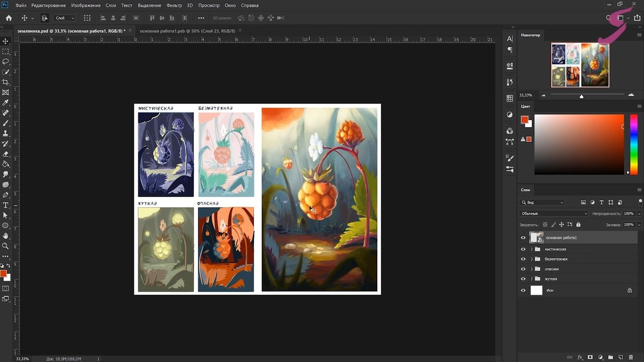Filter layers by type (T) icon
Screen dimensions: 644x362
(x=601, y=203)
